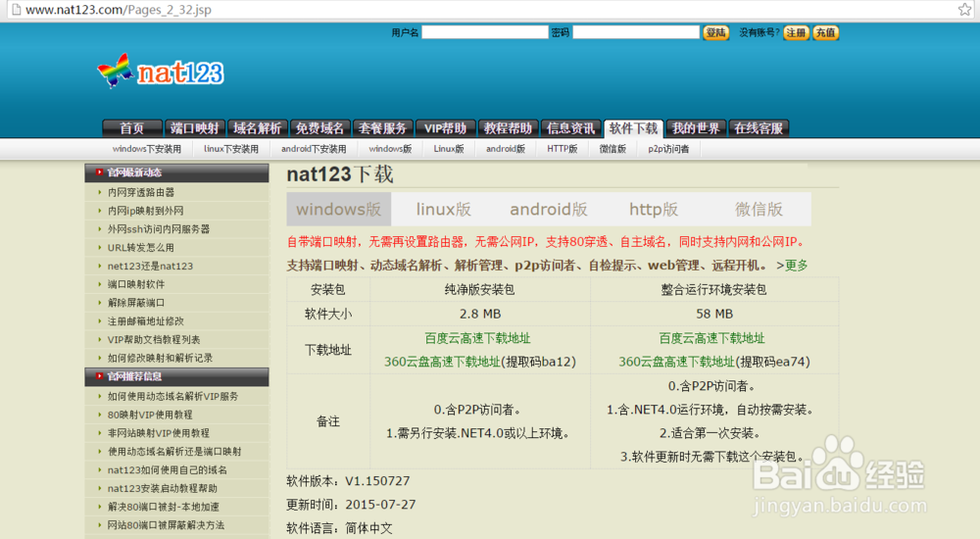Image resolution: width=980 pixels, height=539 pixels.
Task: Open 360云盘高速下载地址 with code ba12
Action: [x=442, y=362]
